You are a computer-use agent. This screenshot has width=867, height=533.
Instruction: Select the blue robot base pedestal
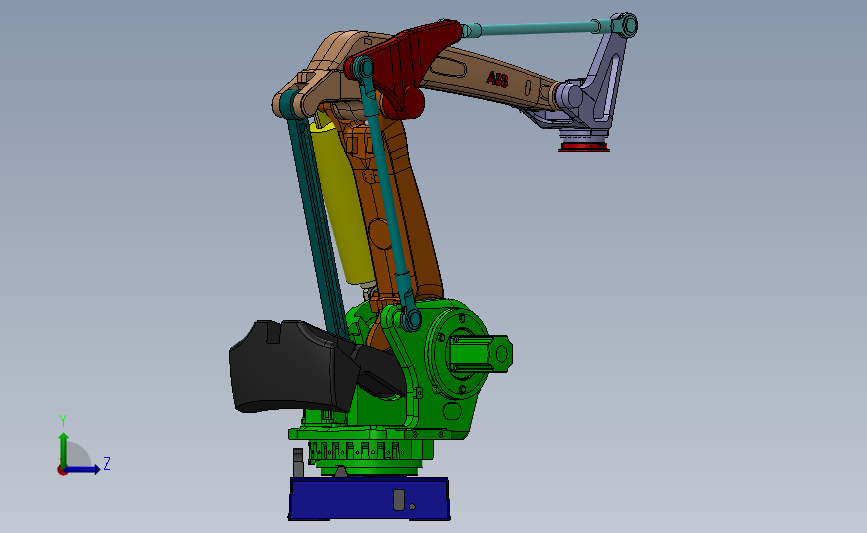click(369, 499)
